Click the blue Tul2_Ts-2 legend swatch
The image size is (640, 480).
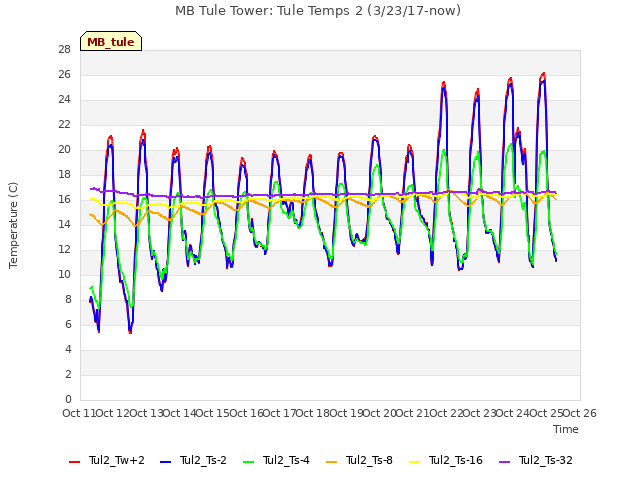point(165,462)
